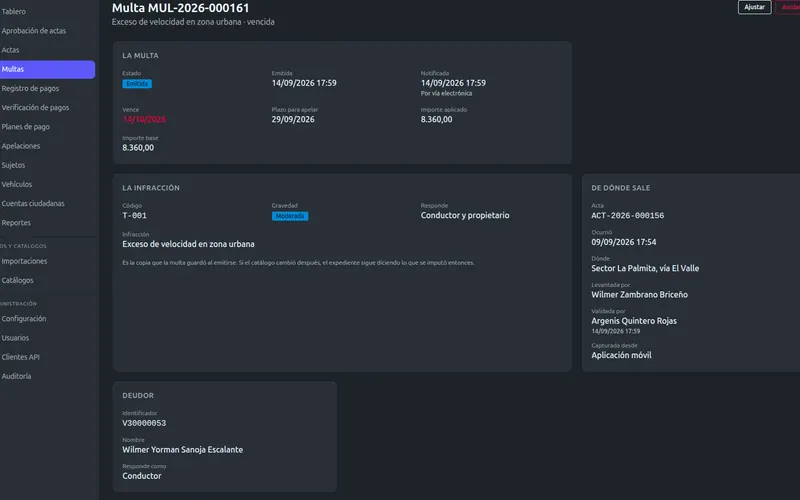Open acta ACT-2026-000156

tap(628, 216)
